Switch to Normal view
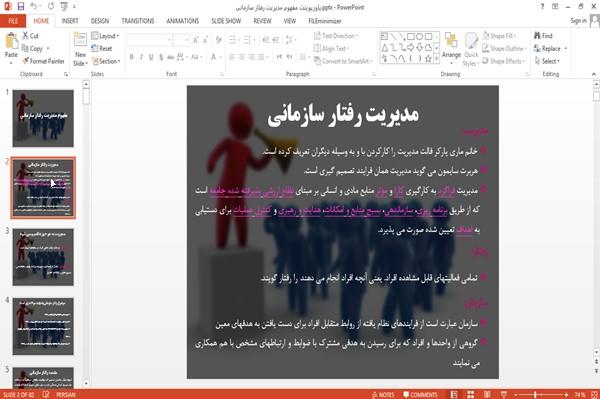The width and height of the screenshot is (600, 399). click(x=454, y=394)
